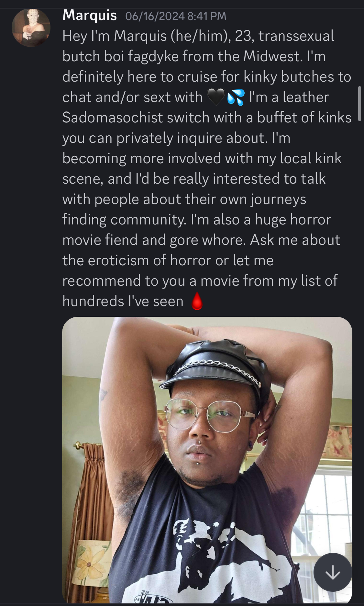Click the 06/16/2024 8:41 PM timestamp

pyautogui.click(x=176, y=16)
